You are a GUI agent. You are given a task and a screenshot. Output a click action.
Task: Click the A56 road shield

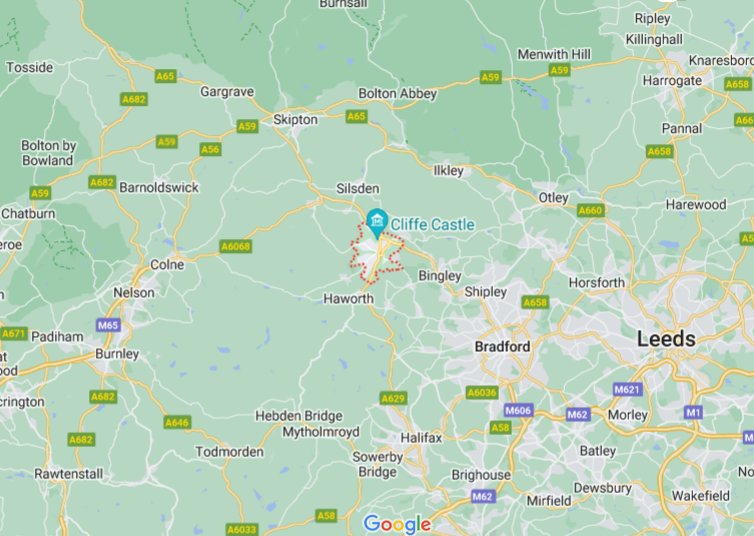pyautogui.click(x=211, y=150)
